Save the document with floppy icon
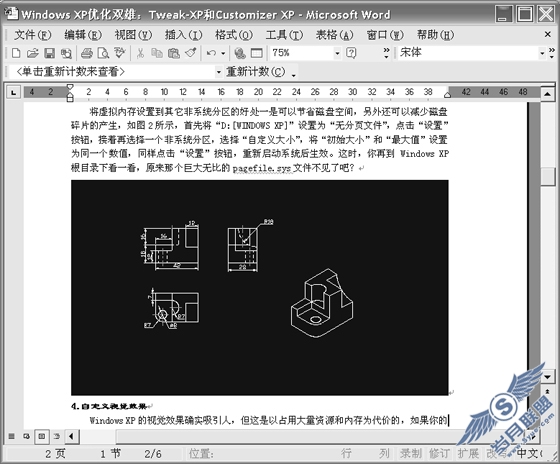This screenshot has width=560, height=464. [x=49, y=53]
